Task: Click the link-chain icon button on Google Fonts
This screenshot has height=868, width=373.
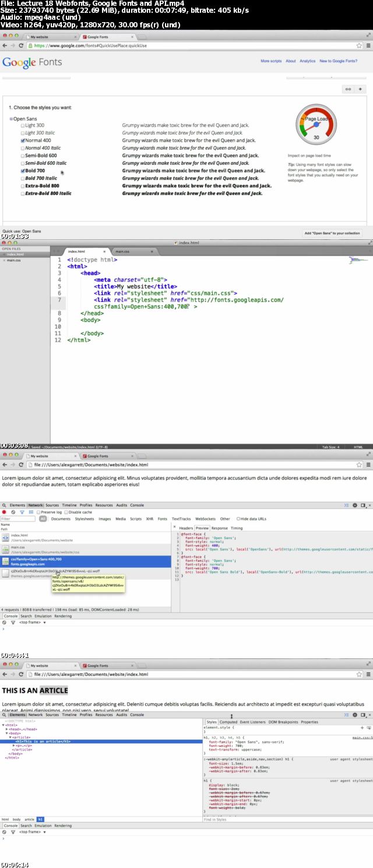Action: [x=349, y=89]
